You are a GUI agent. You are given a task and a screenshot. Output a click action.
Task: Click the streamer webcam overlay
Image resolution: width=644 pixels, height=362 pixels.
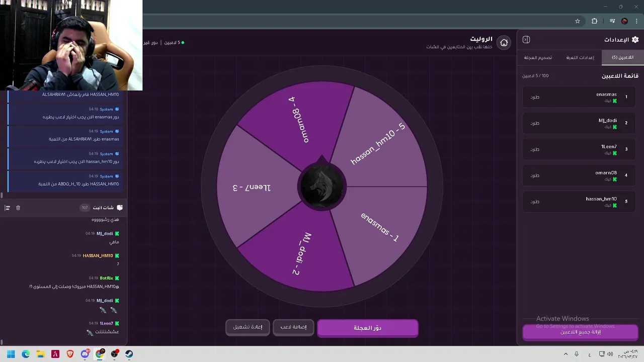click(x=71, y=45)
